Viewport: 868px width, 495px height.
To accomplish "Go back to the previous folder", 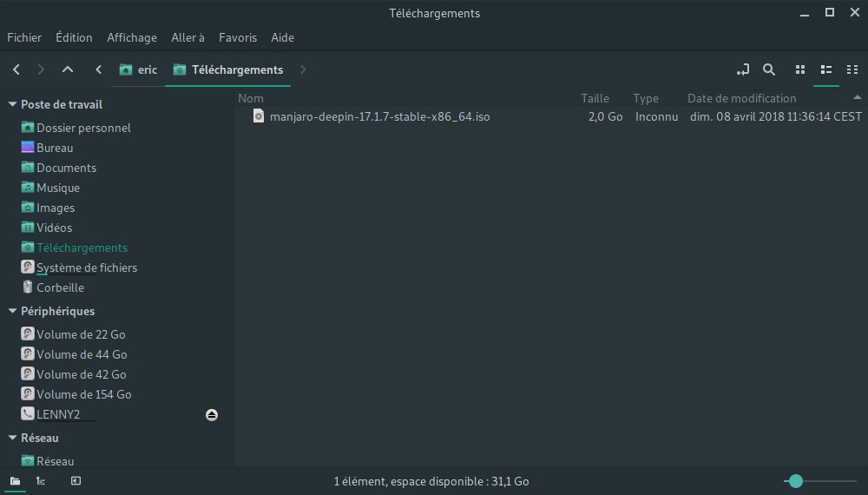I will click(x=16, y=69).
